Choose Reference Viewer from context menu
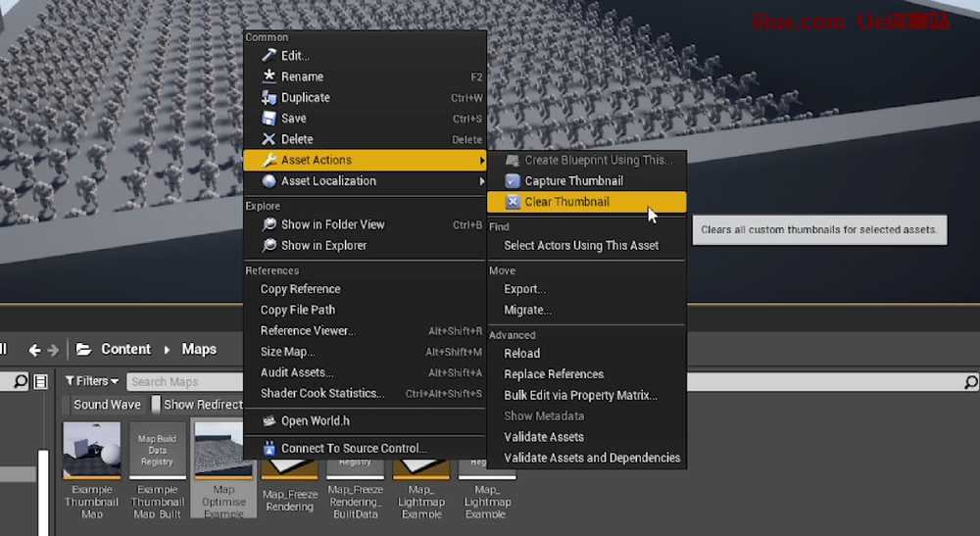Viewport: 980px width, 536px height. (308, 331)
